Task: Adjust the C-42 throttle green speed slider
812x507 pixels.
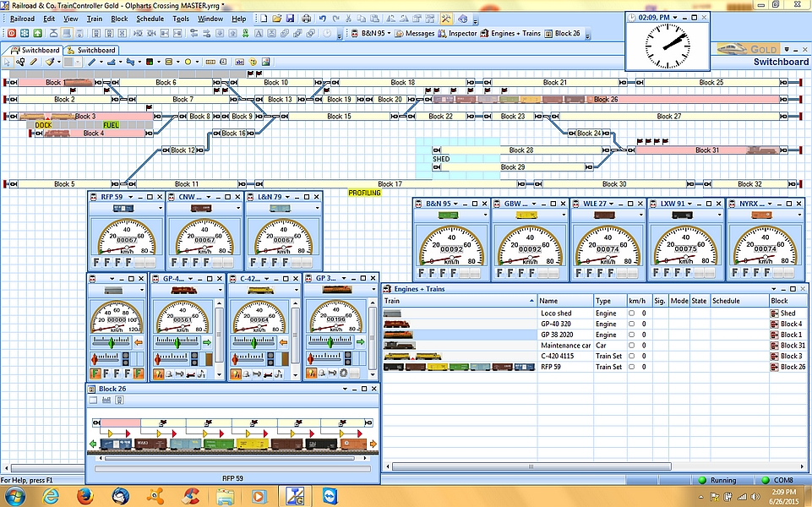Action: [x=255, y=342]
